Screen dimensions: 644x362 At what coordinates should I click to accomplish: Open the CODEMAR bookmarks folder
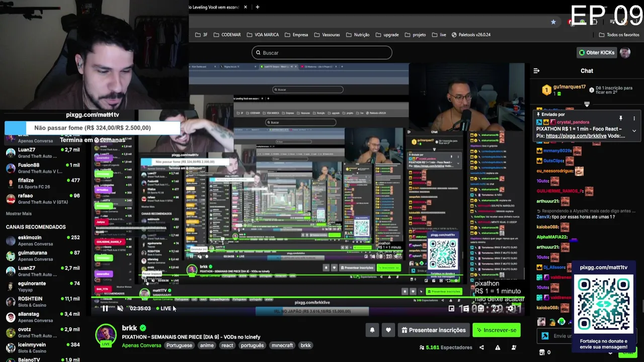tap(227, 35)
